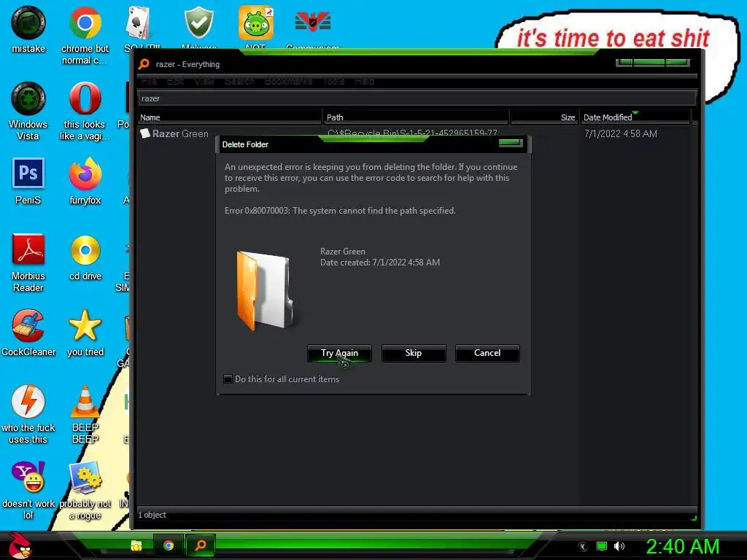
Task: Click the Everything magnifier title bar icon
Action: tap(144, 64)
